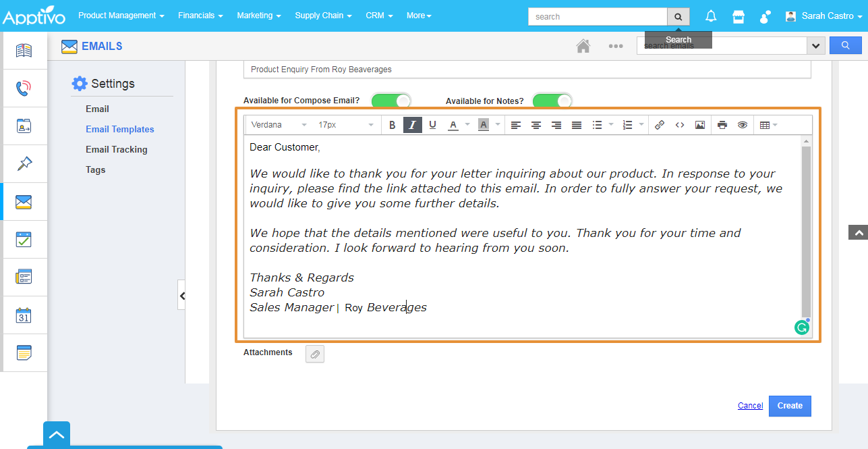The width and height of the screenshot is (868, 449).
Task: Expand the font color picker arrow
Action: 467,125
